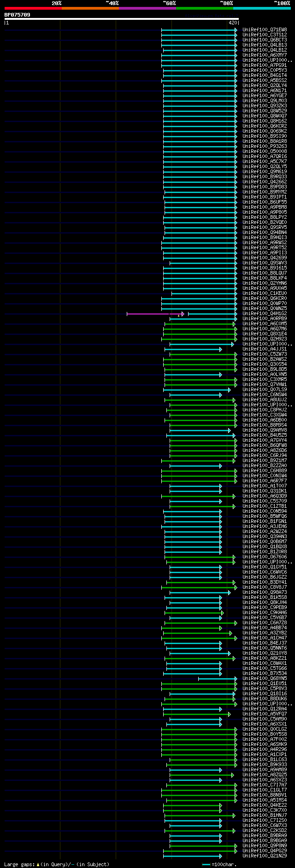Click label UniRef100_B3DY41
Image resolution: width=295 pixels, height=868 pixels.
point(265,582)
